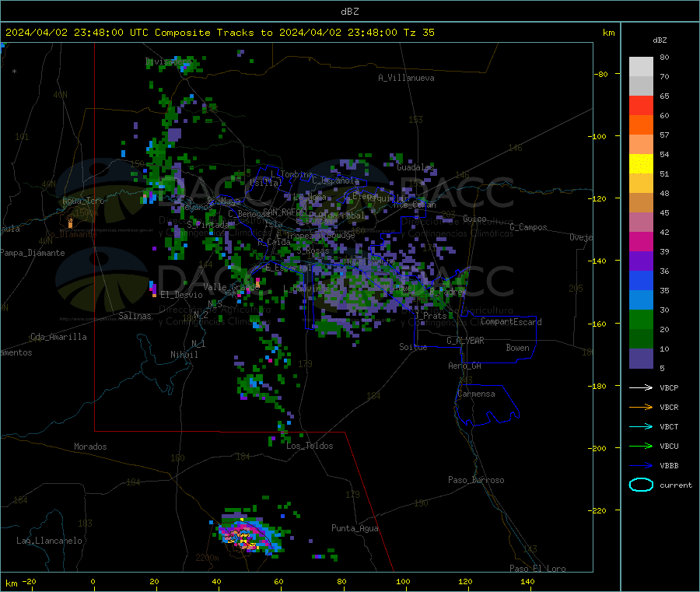Click the 'Carmensa' map label

476,394
